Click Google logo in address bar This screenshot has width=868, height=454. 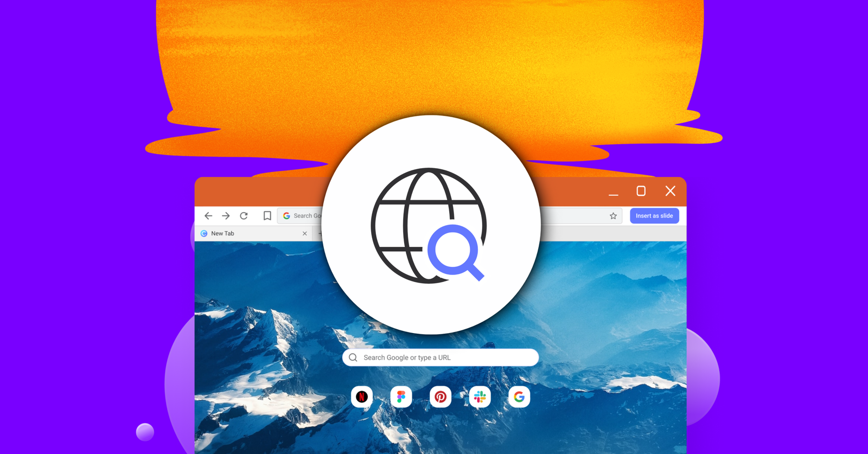(x=286, y=216)
